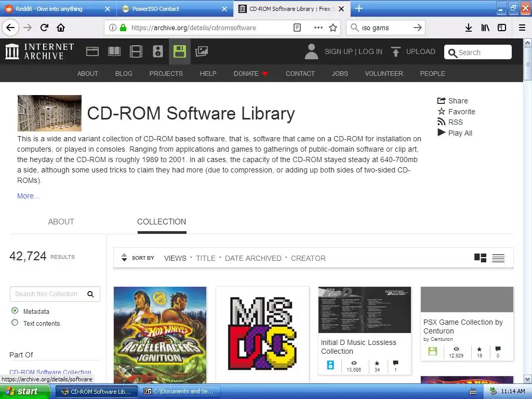Open the browser library icon
Viewport: 532px width, 399px height.
pos(485,28)
